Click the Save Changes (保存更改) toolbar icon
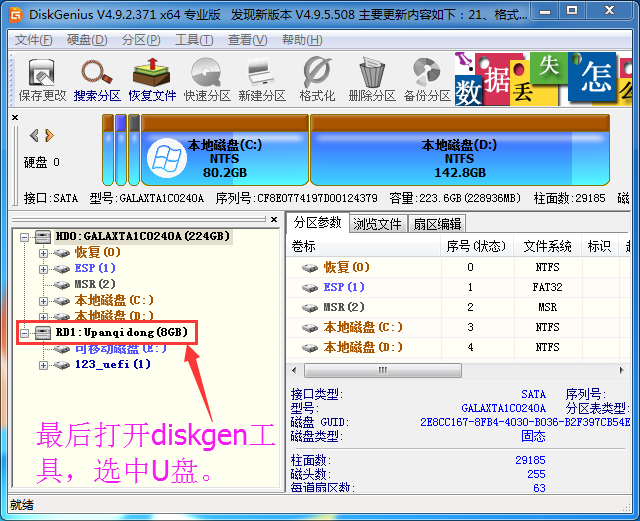The height and width of the screenshot is (521, 640). coord(42,80)
